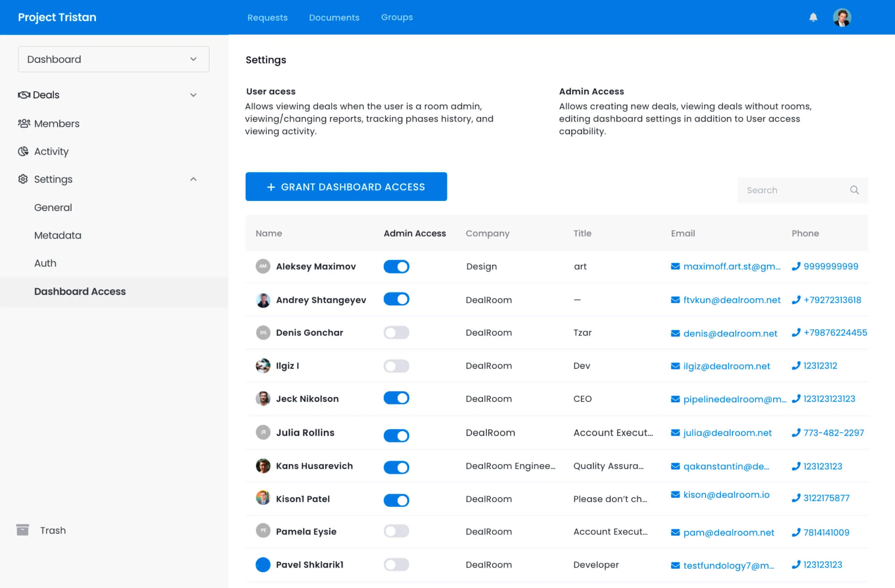Enable admin access for Denis Gonchar

pos(396,332)
